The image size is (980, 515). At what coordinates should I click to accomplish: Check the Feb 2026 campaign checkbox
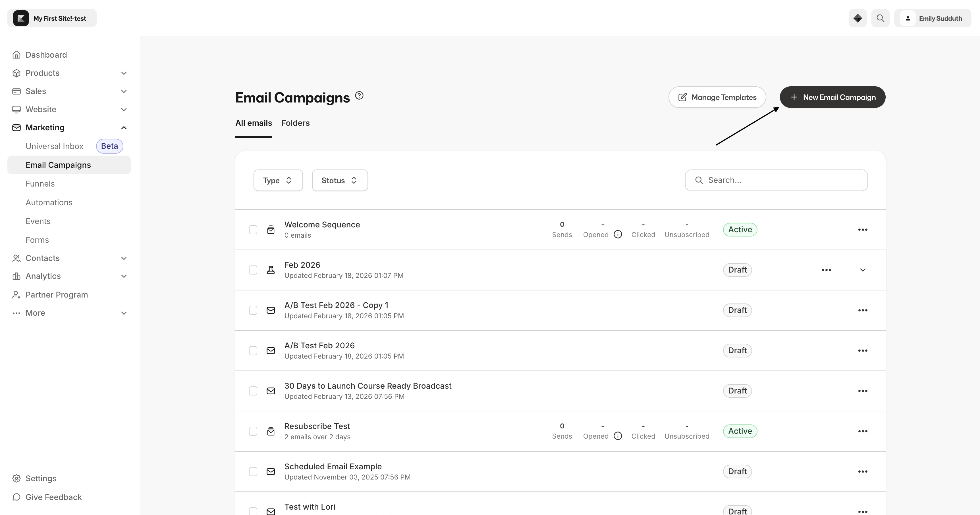click(x=253, y=270)
